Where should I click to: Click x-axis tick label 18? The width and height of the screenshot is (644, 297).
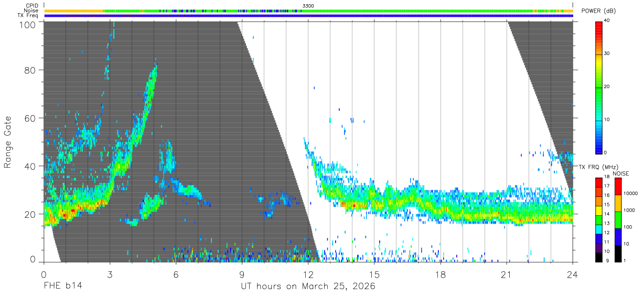441,274
